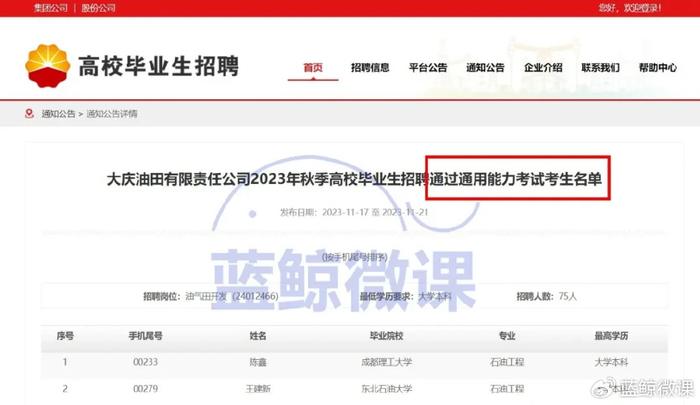Click the 毕业院校 column header
The image size is (700, 405).
(387, 336)
